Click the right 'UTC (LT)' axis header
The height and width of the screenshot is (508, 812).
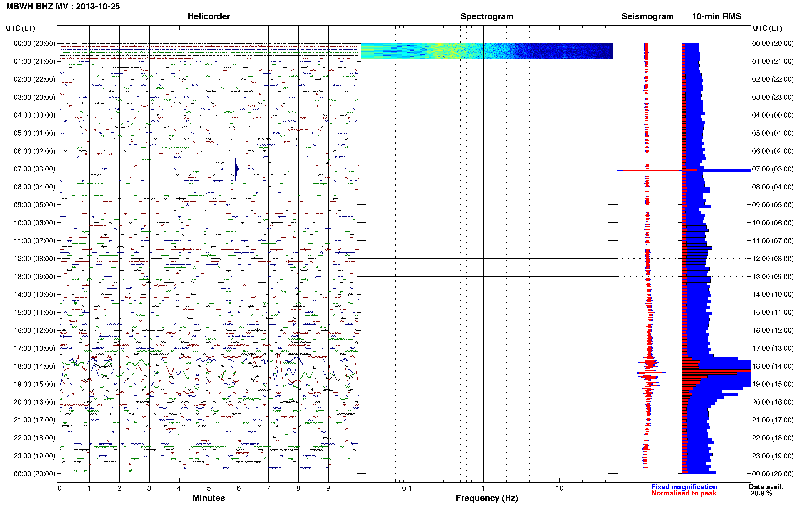tap(767, 28)
